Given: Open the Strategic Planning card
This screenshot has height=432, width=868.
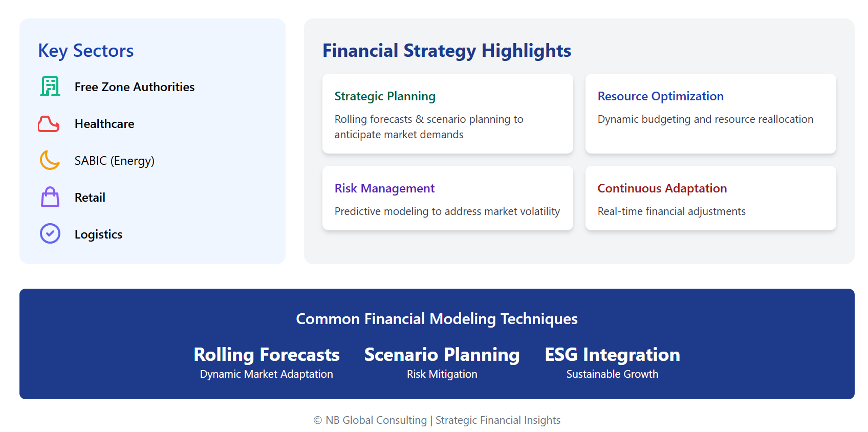Looking at the screenshot, I should point(447,114).
